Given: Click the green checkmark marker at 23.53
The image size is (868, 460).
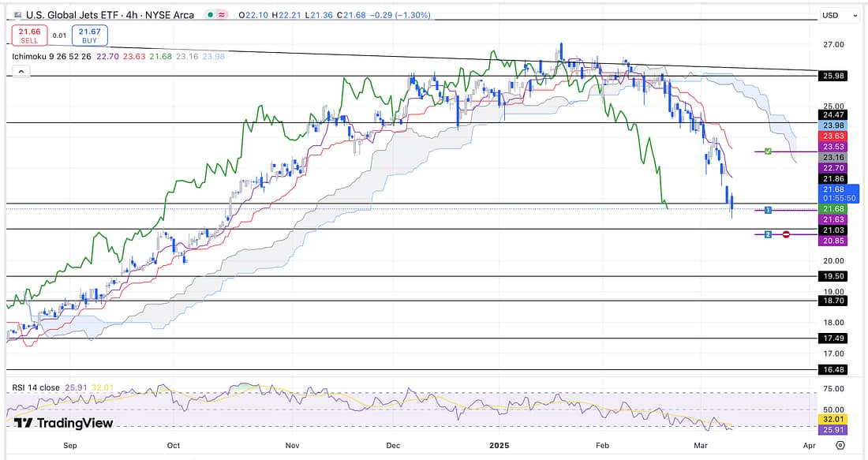Looking at the screenshot, I should (x=767, y=151).
